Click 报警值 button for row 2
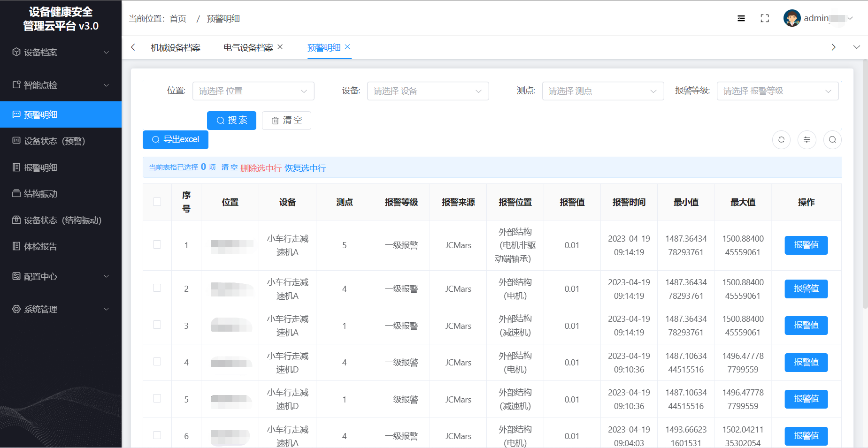The height and width of the screenshot is (448, 868). pos(806,289)
